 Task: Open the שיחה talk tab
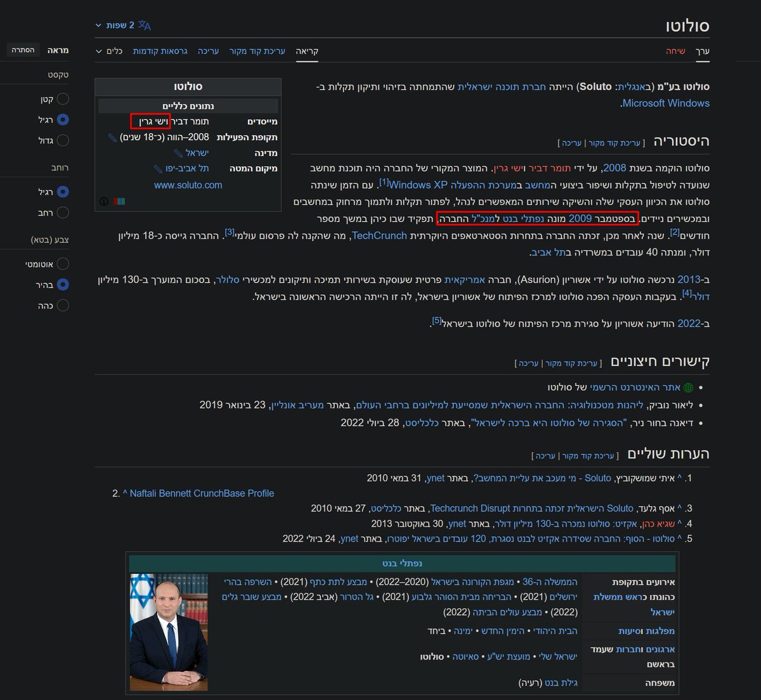tap(675, 51)
